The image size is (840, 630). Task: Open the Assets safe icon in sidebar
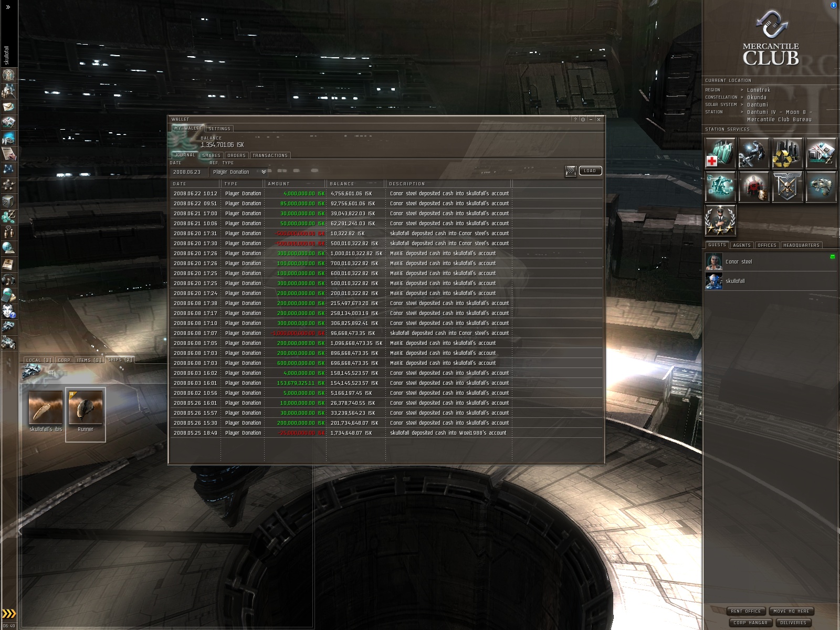(x=8, y=201)
